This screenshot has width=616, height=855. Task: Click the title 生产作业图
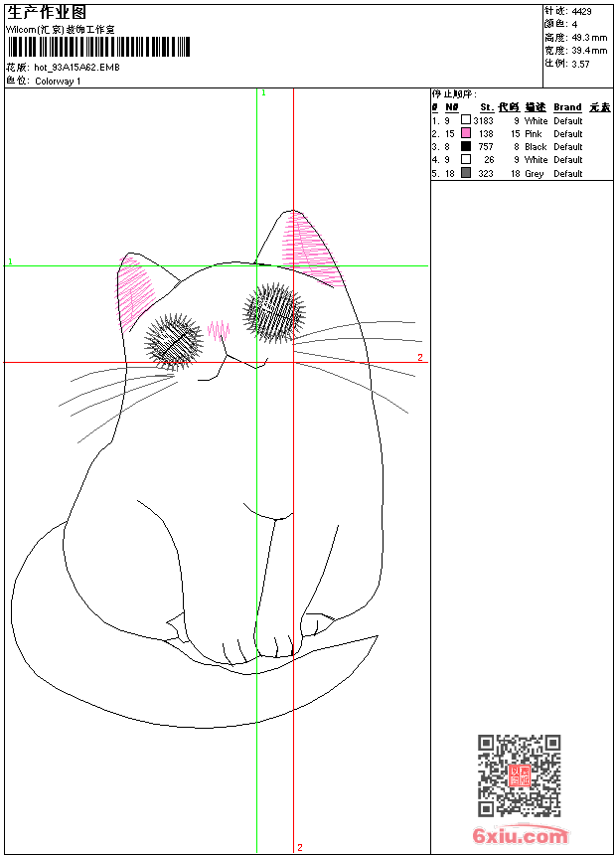(47, 12)
